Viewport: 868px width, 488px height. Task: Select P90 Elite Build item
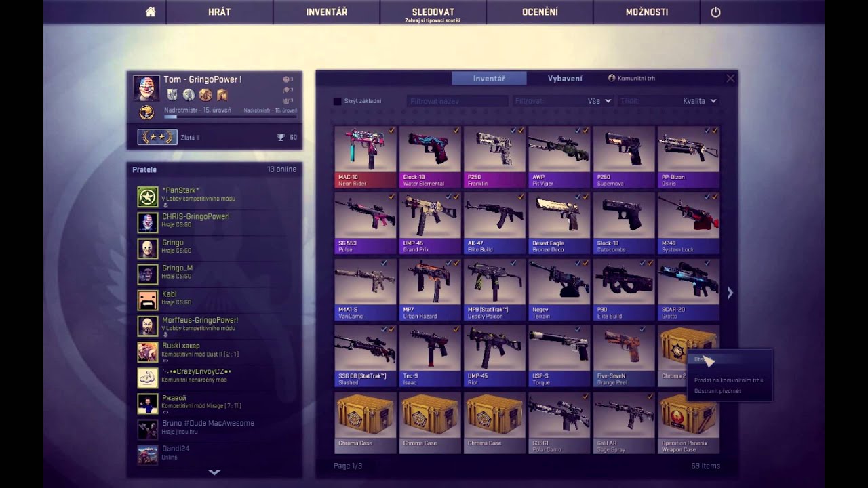point(624,289)
